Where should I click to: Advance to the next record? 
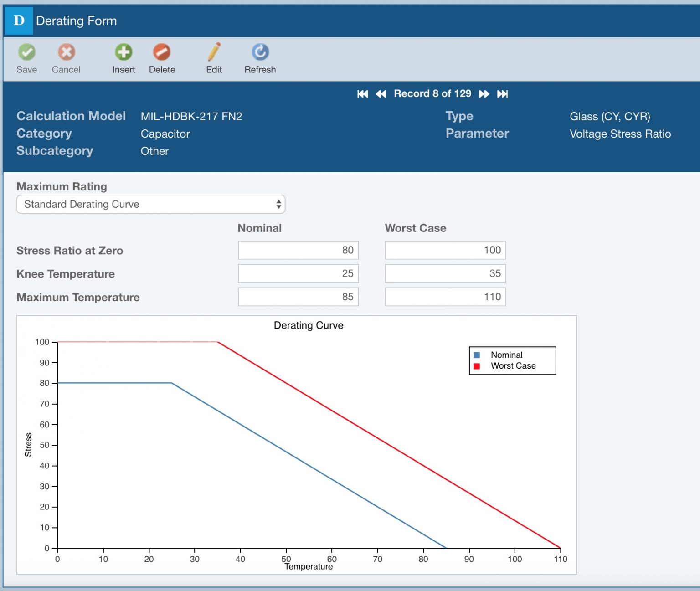pyautogui.click(x=484, y=93)
